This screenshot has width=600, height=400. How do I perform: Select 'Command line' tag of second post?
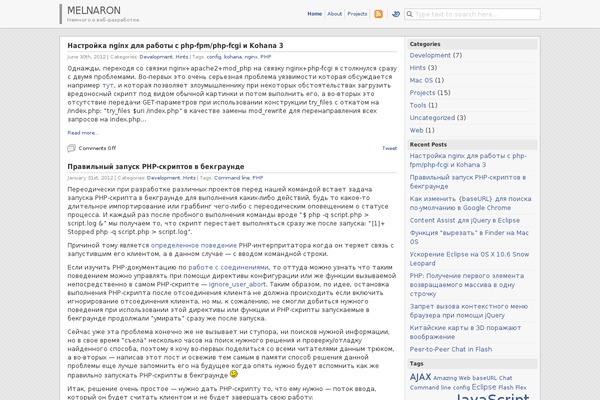(232, 178)
